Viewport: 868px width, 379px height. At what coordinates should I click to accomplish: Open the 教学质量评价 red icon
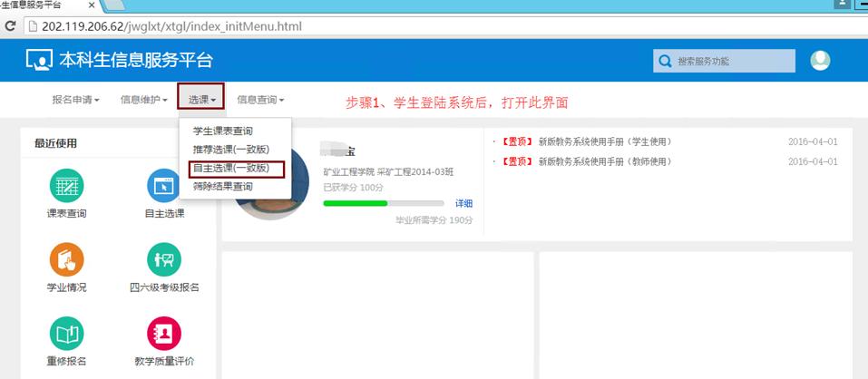(164, 335)
